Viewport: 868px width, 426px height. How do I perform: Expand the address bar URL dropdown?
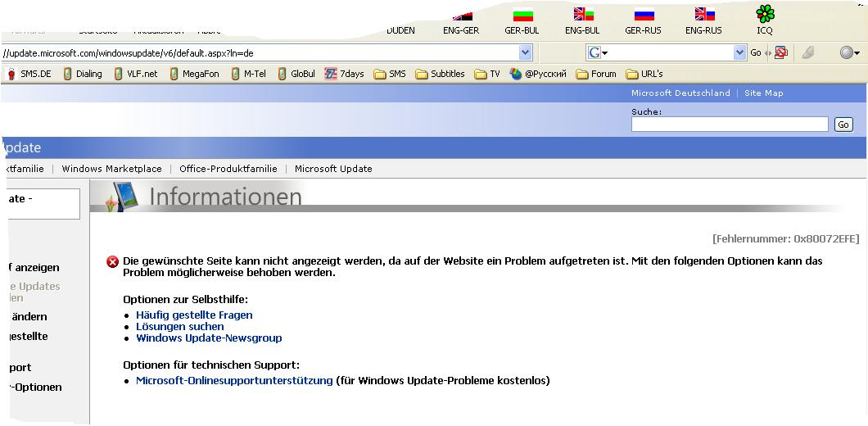(526, 52)
